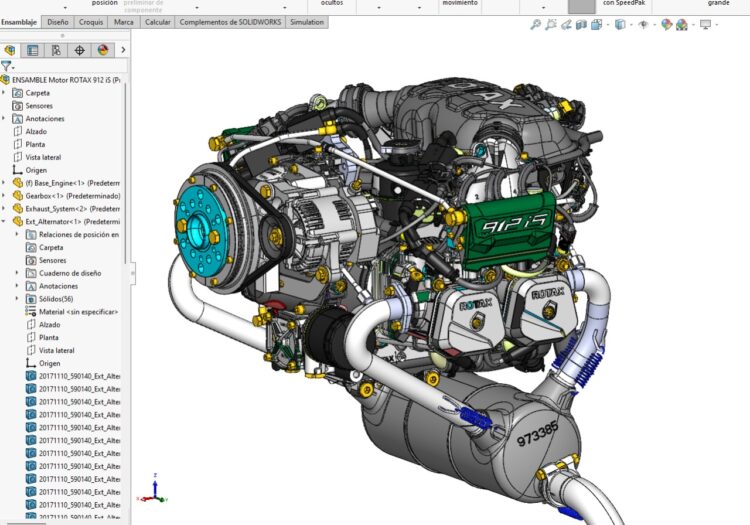Viewport: 750px width, 525px height.
Task: Switch to the Simulation tab
Action: (307, 22)
